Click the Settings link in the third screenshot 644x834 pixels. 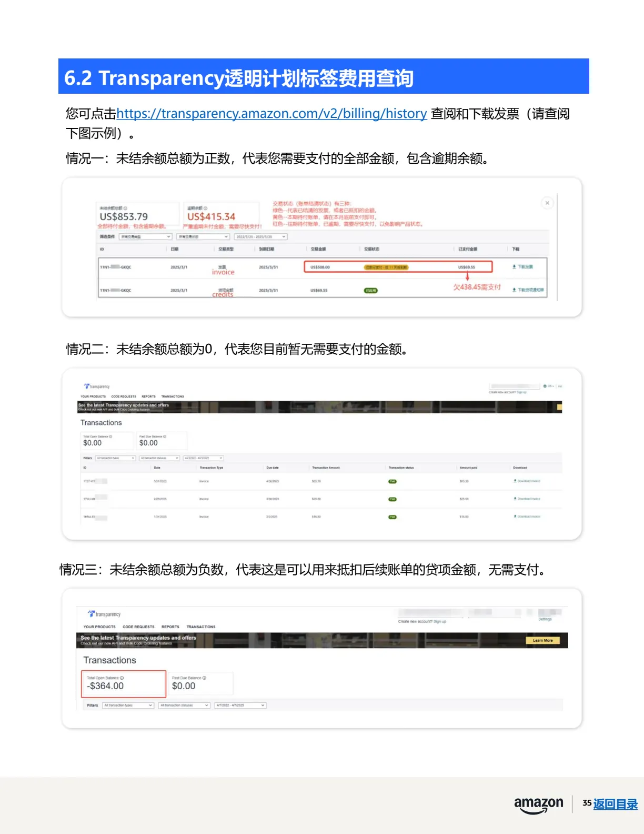(545, 619)
